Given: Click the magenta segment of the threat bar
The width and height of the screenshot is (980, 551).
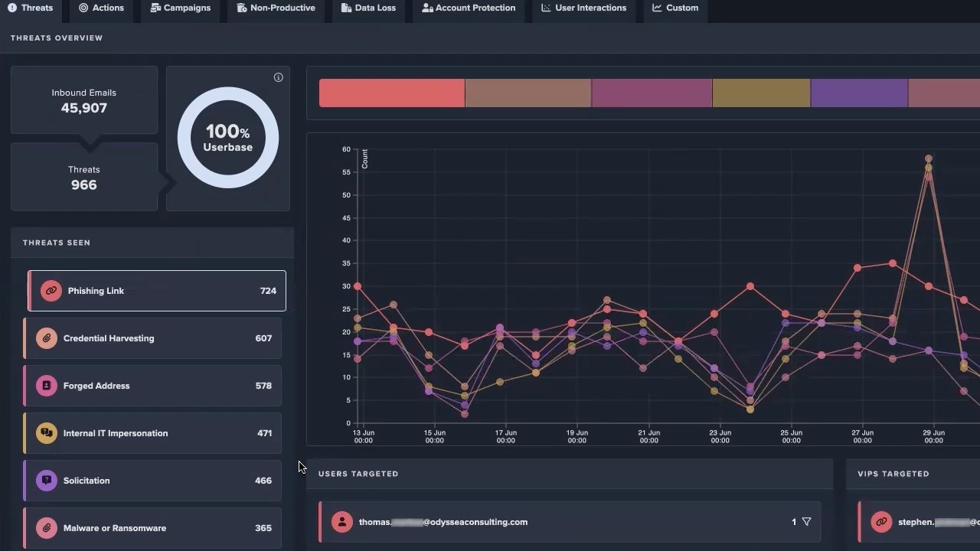Looking at the screenshot, I should click(652, 93).
